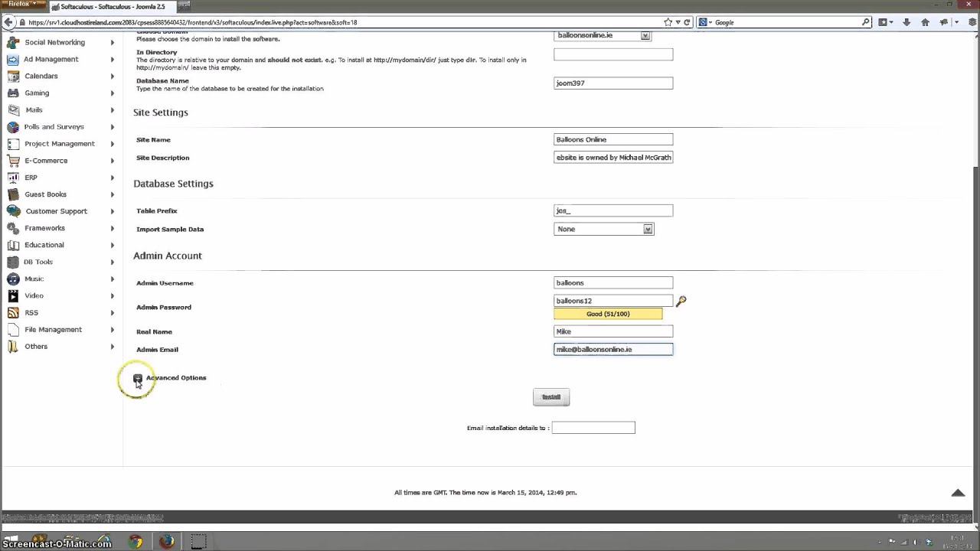Viewport: 980px width, 551px height.
Task: Click the Good (51/100) password strength bar
Action: [608, 314]
